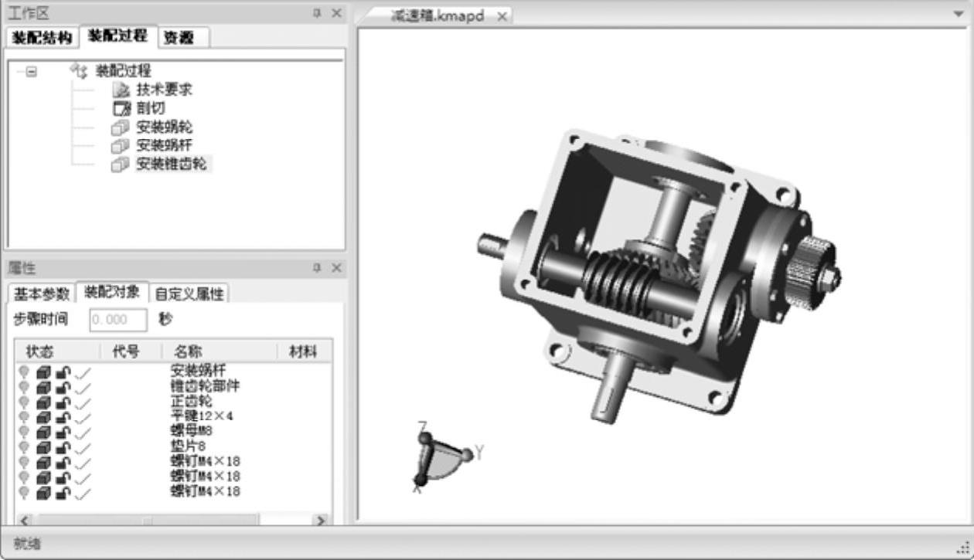Viewport: 974px width, 560px height.
Task: Toggle the lightbulb for 正齿轮 row
Action: coord(24,402)
